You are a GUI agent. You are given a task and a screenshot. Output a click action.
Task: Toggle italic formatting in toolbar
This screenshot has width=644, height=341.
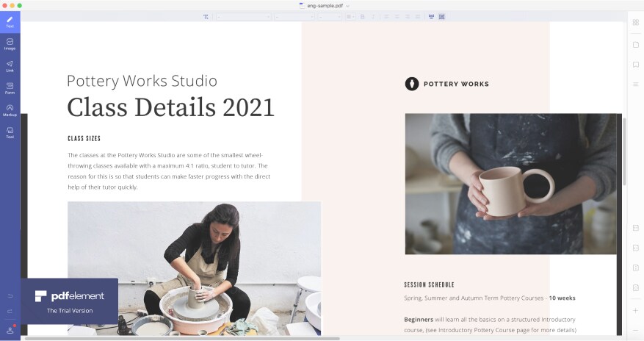click(373, 16)
